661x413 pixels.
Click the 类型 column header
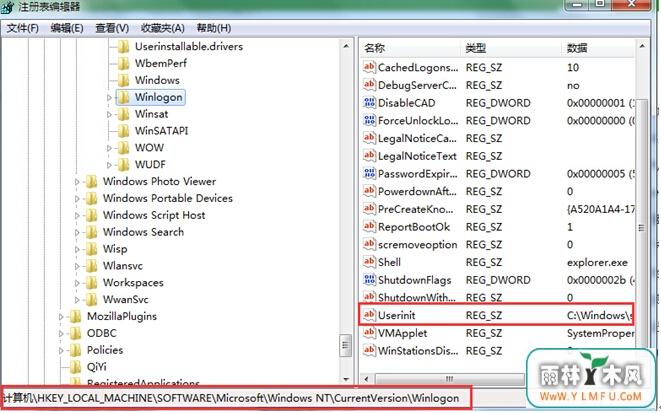pos(511,48)
